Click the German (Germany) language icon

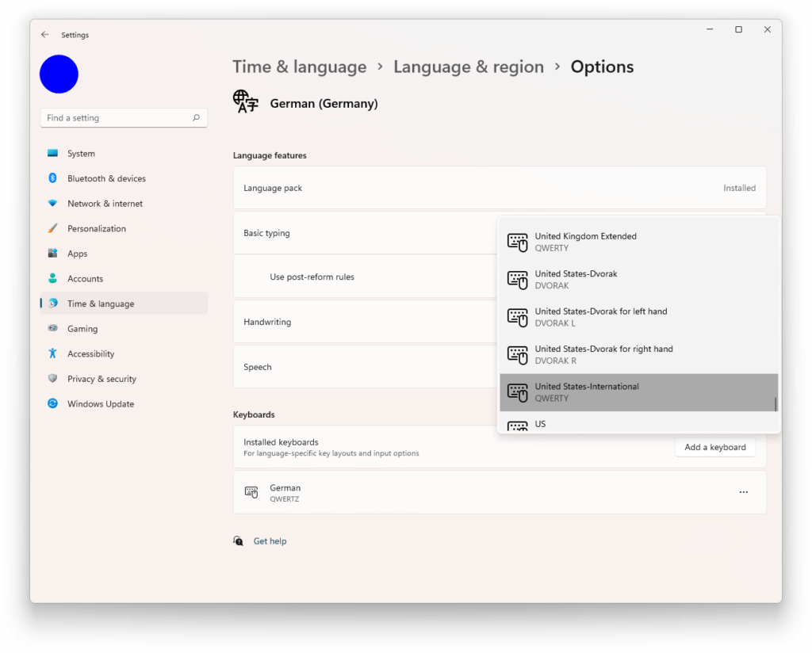pyautogui.click(x=245, y=101)
